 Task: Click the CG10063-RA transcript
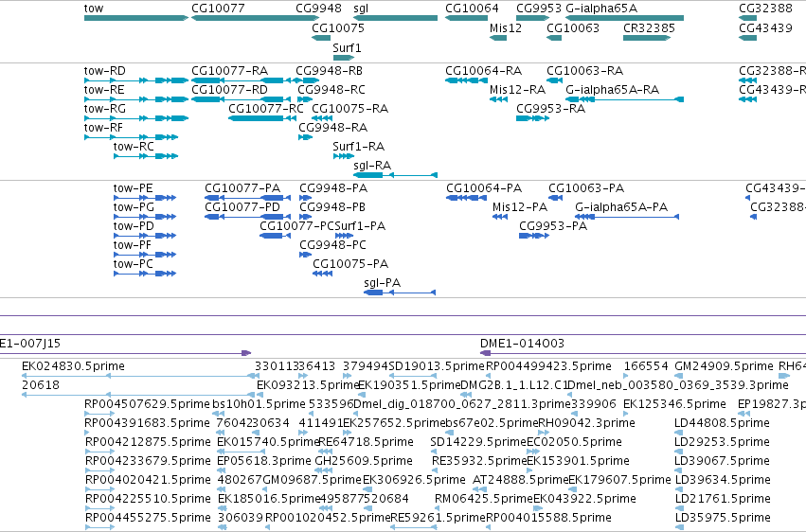[x=554, y=80]
